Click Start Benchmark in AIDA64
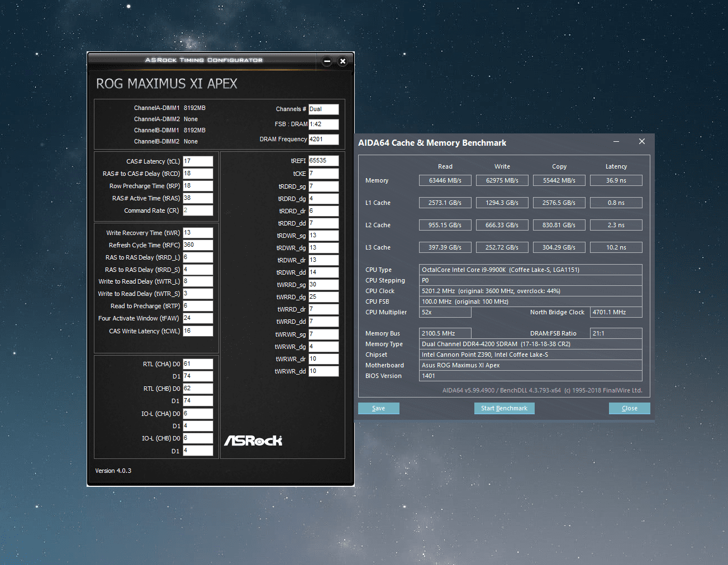 505,408
